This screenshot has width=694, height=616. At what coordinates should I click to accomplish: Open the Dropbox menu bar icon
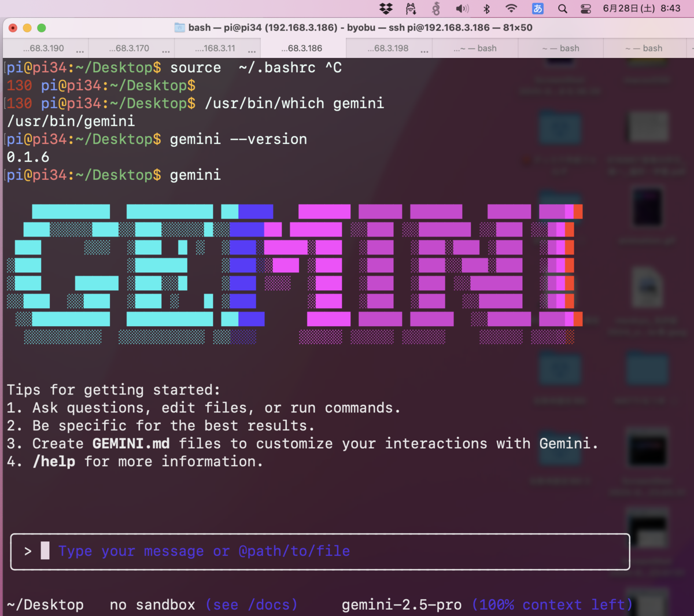[x=386, y=9]
